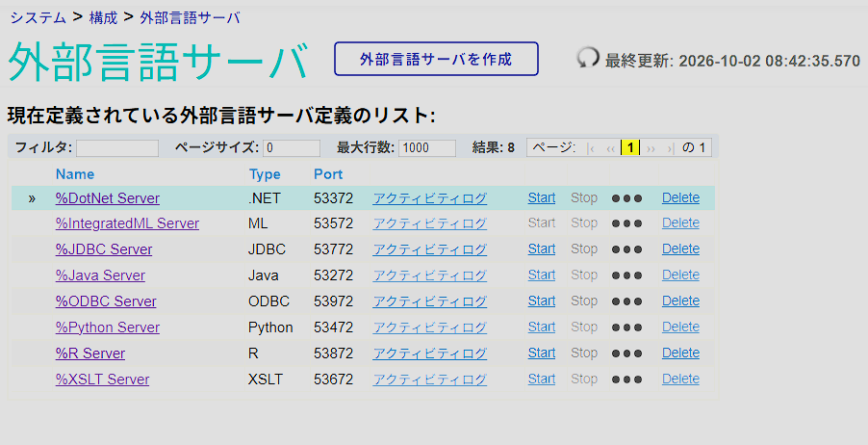The width and height of the screenshot is (868, 445).
Task: Start the %DotNet Server
Action: (542, 197)
